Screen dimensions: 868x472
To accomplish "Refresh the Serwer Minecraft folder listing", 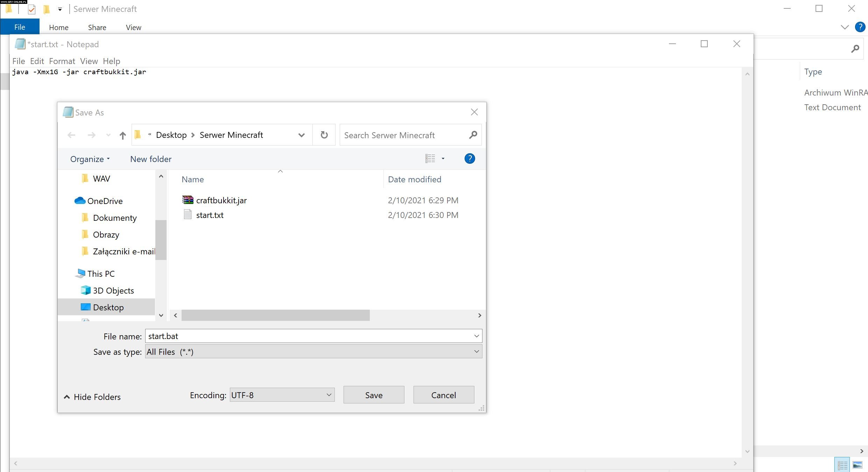I will tap(324, 135).
